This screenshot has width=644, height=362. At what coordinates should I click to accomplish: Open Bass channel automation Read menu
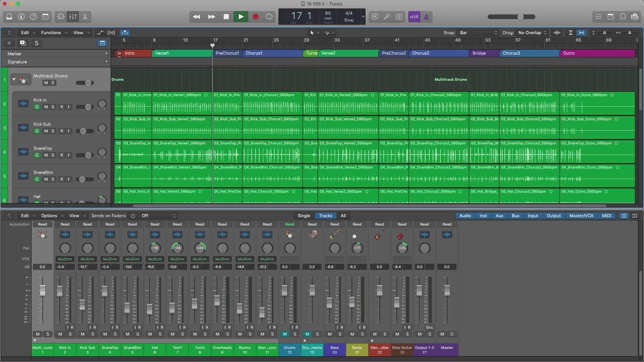coord(334,224)
